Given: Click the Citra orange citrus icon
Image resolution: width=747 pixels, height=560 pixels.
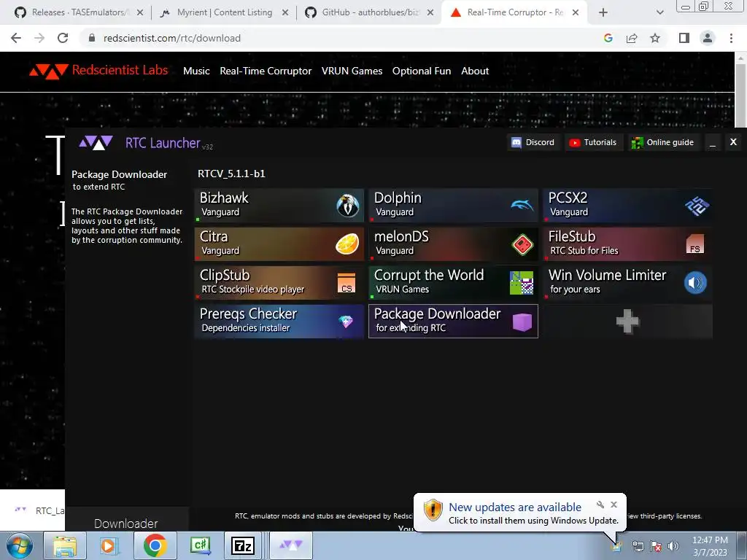Looking at the screenshot, I should [x=347, y=244].
